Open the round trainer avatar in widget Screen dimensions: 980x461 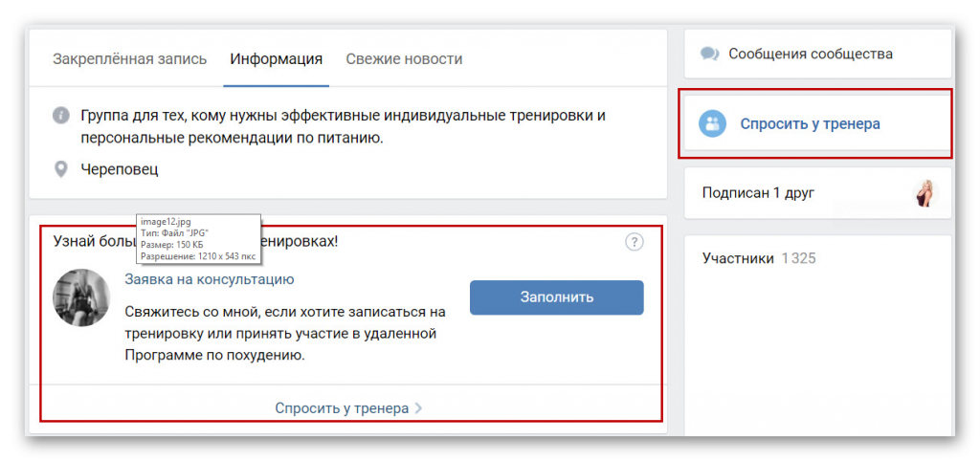pyautogui.click(x=81, y=297)
